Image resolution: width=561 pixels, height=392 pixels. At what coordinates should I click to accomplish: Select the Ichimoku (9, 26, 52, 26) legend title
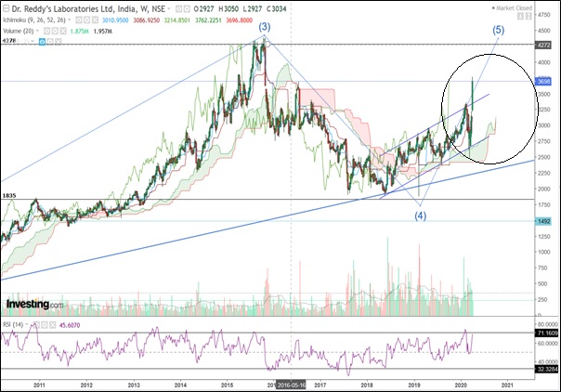pyautogui.click(x=34, y=20)
